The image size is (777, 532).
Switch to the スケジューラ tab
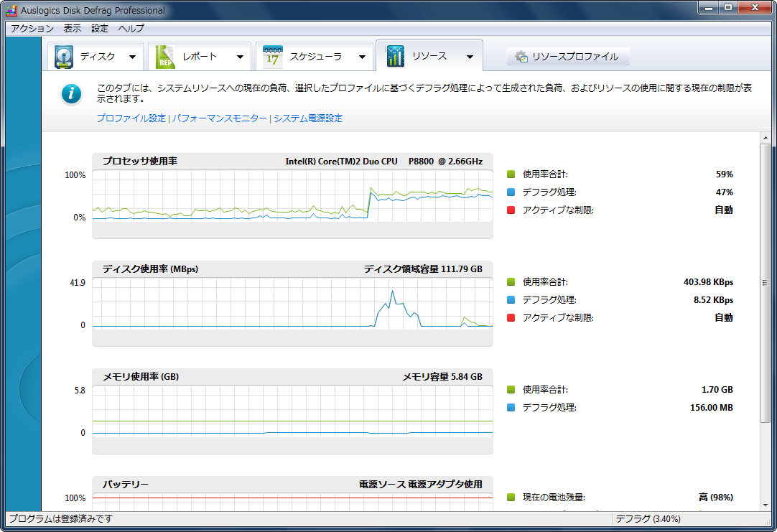click(316, 57)
